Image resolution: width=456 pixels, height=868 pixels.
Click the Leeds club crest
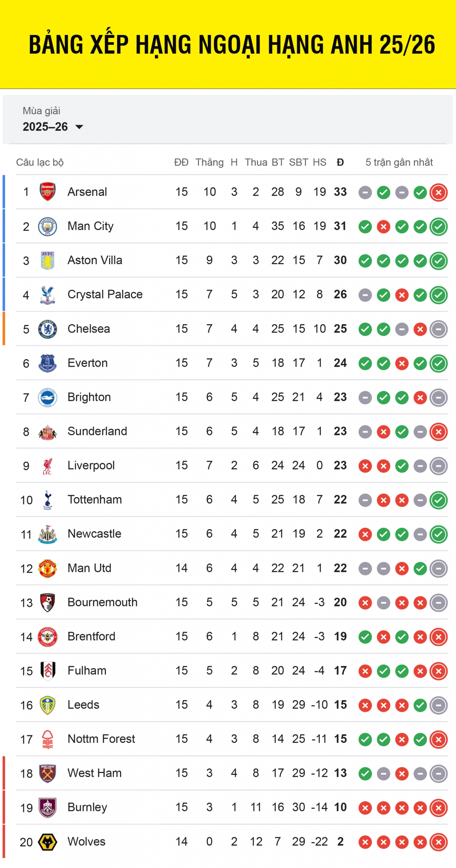47,705
